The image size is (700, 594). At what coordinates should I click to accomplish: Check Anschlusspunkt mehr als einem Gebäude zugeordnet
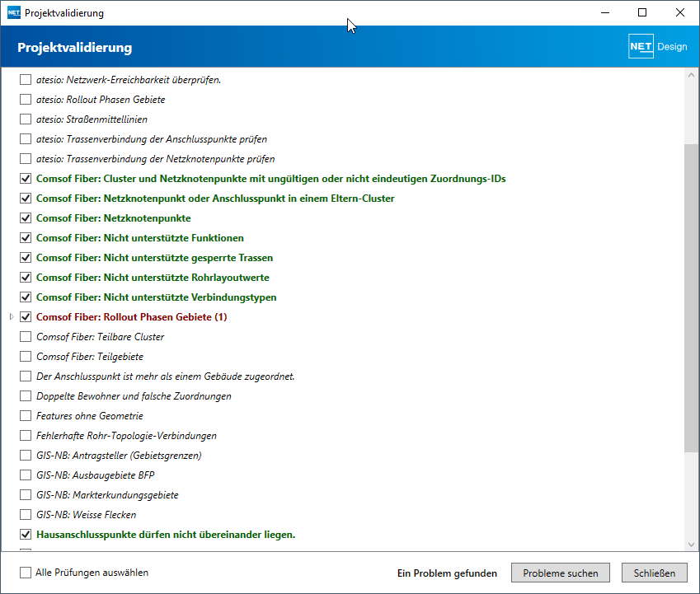(26, 377)
